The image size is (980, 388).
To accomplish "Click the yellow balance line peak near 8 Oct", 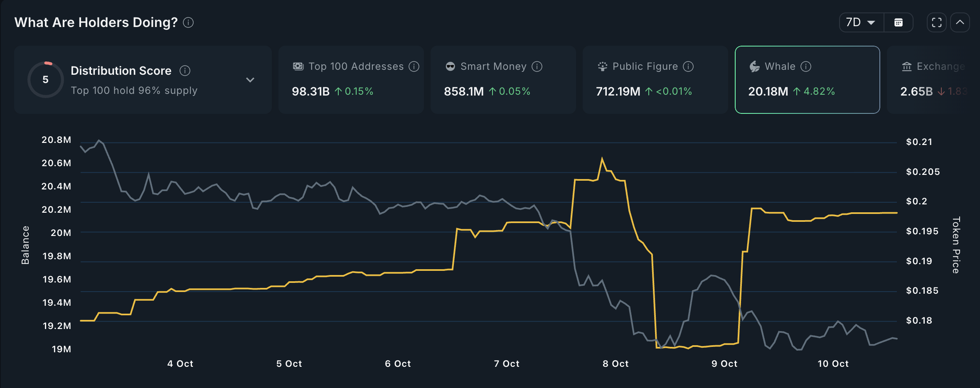I will tap(602, 159).
